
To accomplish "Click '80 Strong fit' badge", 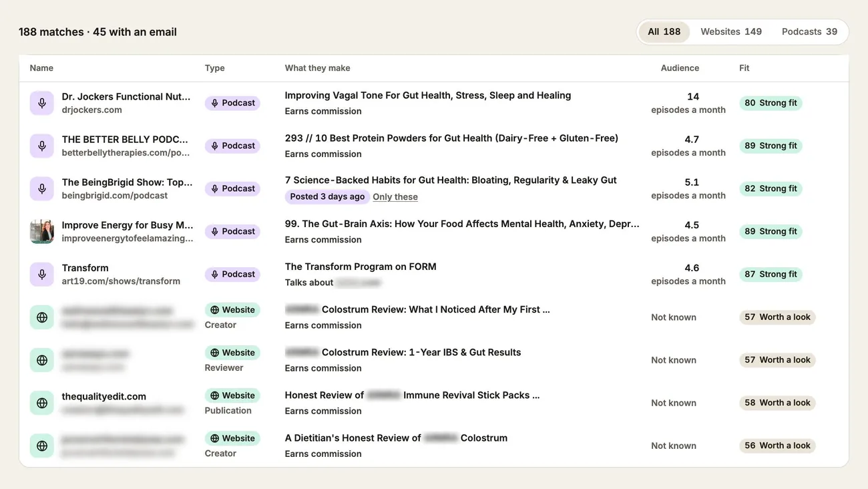I will coord(771,103).
